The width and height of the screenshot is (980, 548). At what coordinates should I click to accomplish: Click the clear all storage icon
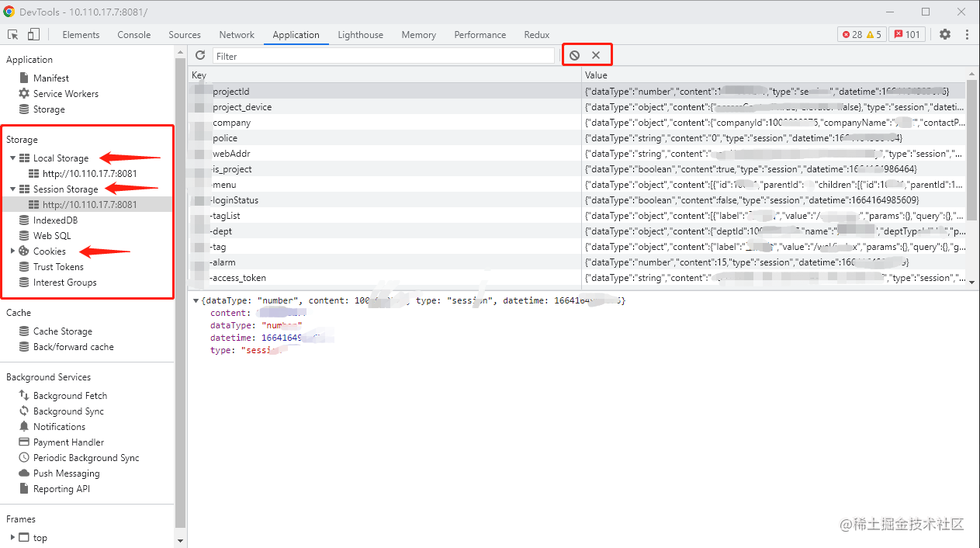(x=574, y=55)
